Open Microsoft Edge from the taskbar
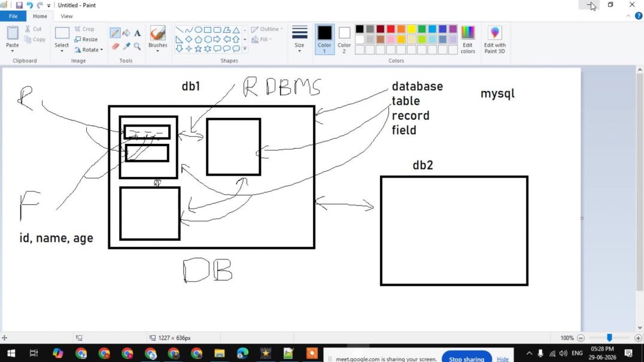The image size is (644, 362). [242, 354]
